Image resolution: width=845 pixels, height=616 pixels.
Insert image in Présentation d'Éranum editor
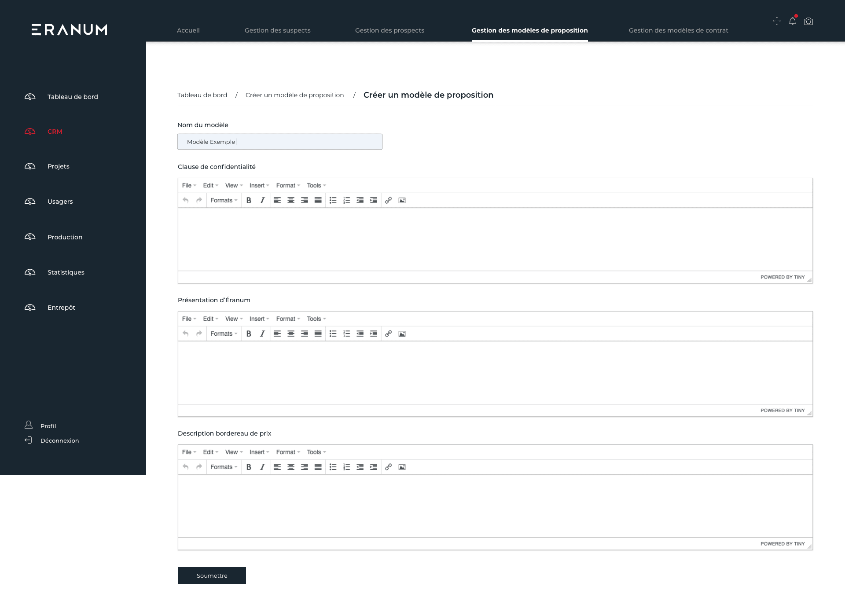coord(402,334)
